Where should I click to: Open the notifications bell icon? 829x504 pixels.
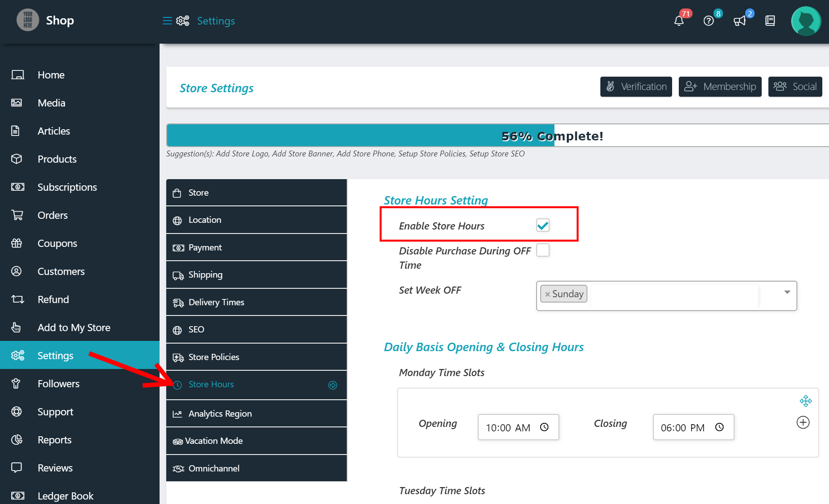coord(679,21)
